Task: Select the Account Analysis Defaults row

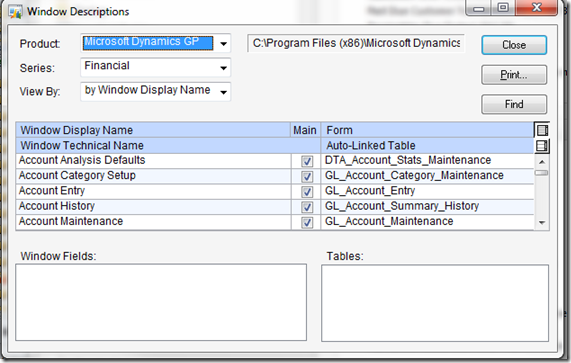Action: click(x=275, y=161)
